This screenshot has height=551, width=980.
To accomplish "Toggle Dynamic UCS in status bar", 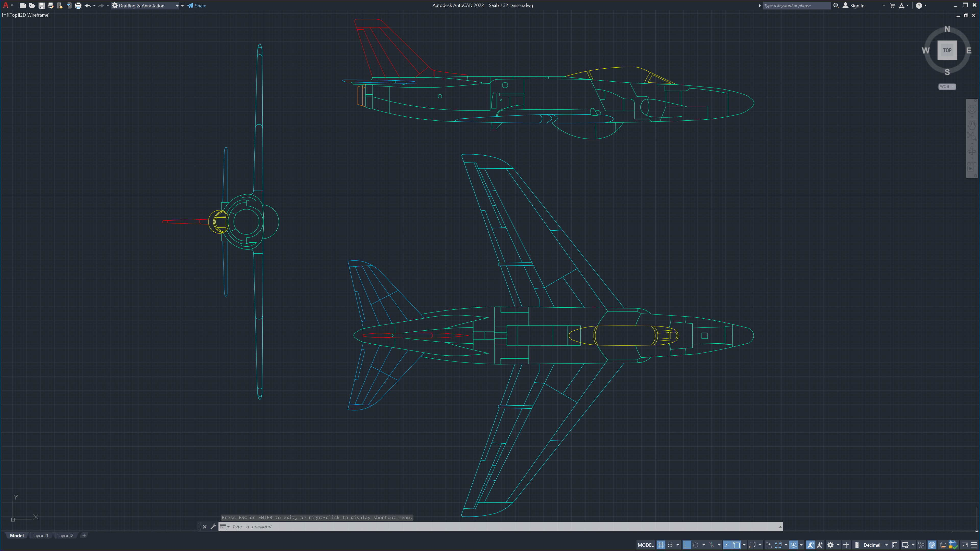I will pos(769,545).
